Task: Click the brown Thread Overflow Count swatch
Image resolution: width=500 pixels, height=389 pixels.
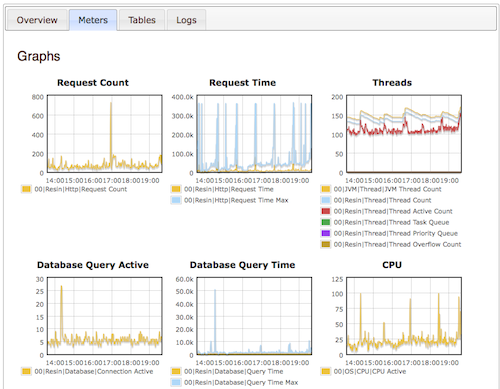Action: (x=326, y=244)
